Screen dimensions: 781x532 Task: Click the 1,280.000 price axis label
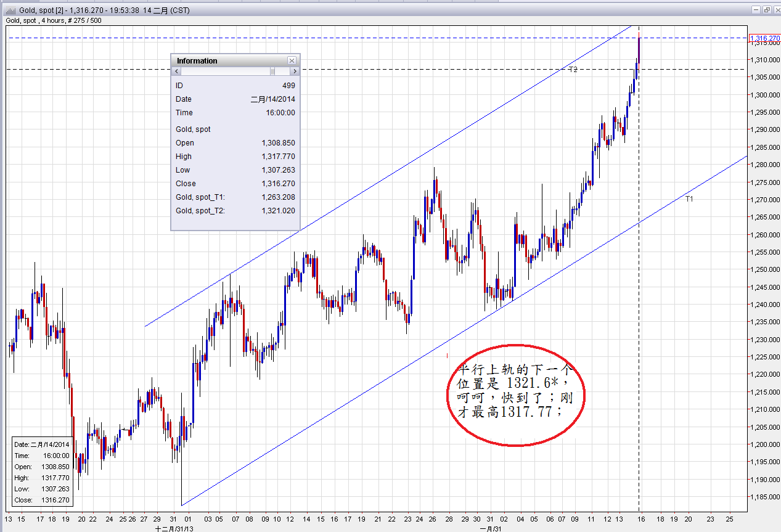765,165
